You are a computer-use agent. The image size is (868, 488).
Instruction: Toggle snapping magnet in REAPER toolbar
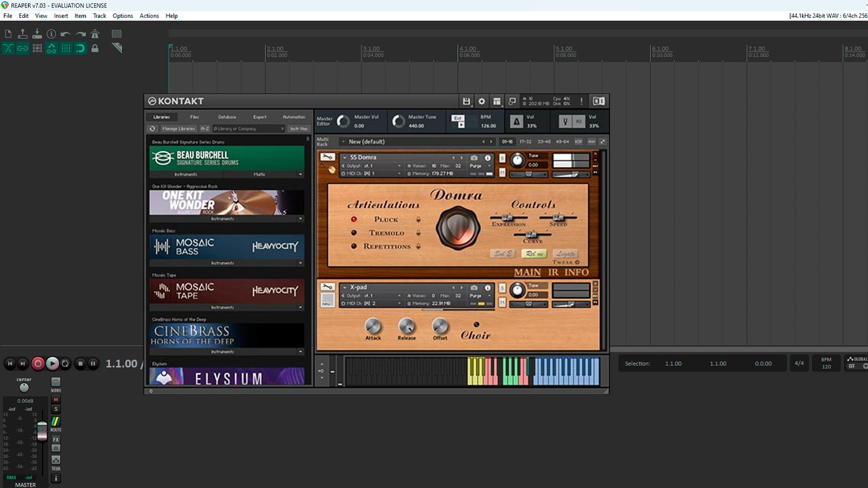(81, 48)
